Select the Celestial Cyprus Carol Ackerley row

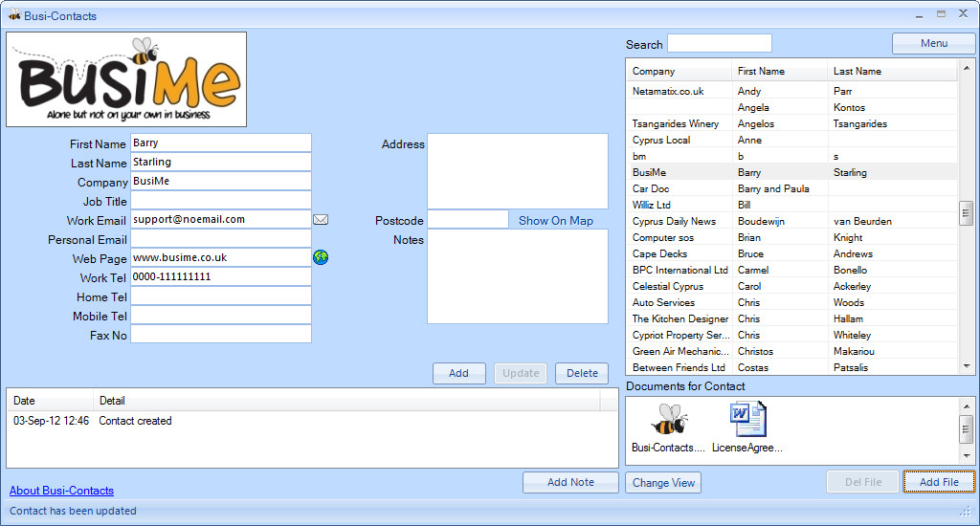[791, 286]
